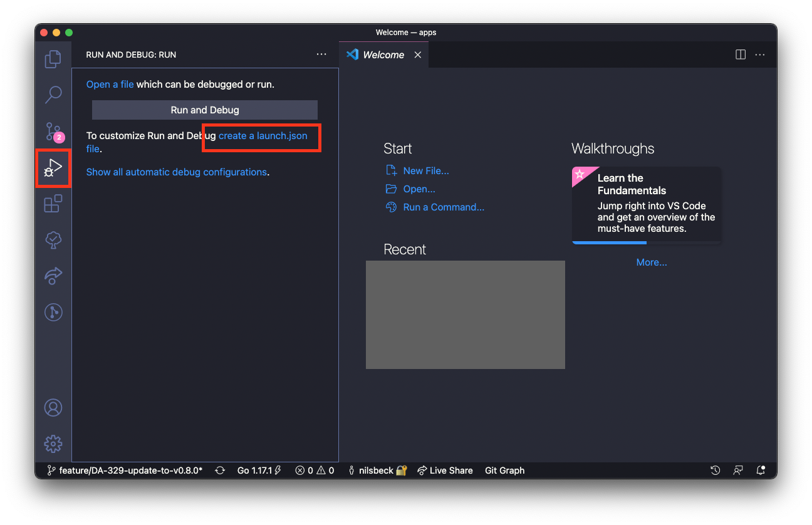Click create a launch.json file link

tap(263, 136)
